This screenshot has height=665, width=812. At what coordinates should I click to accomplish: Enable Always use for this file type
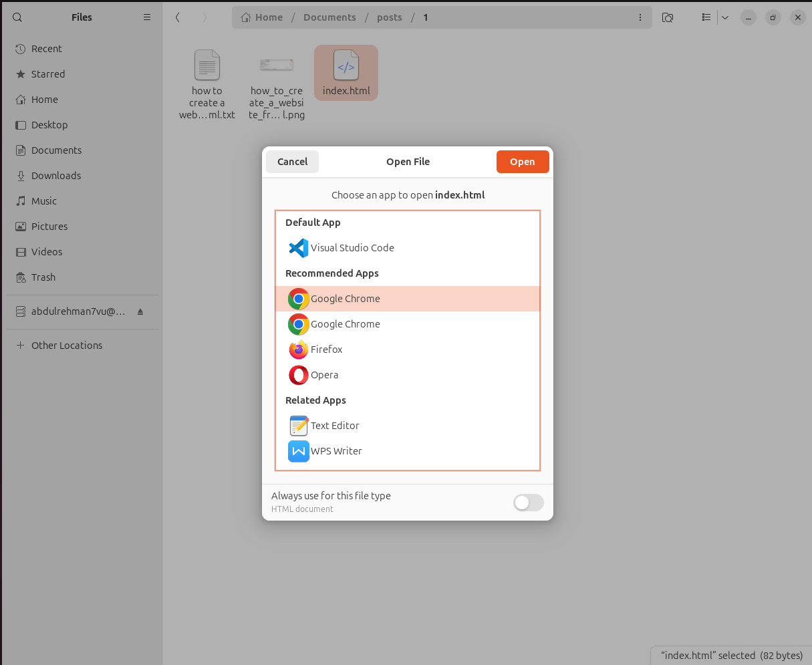coord(528,503)
